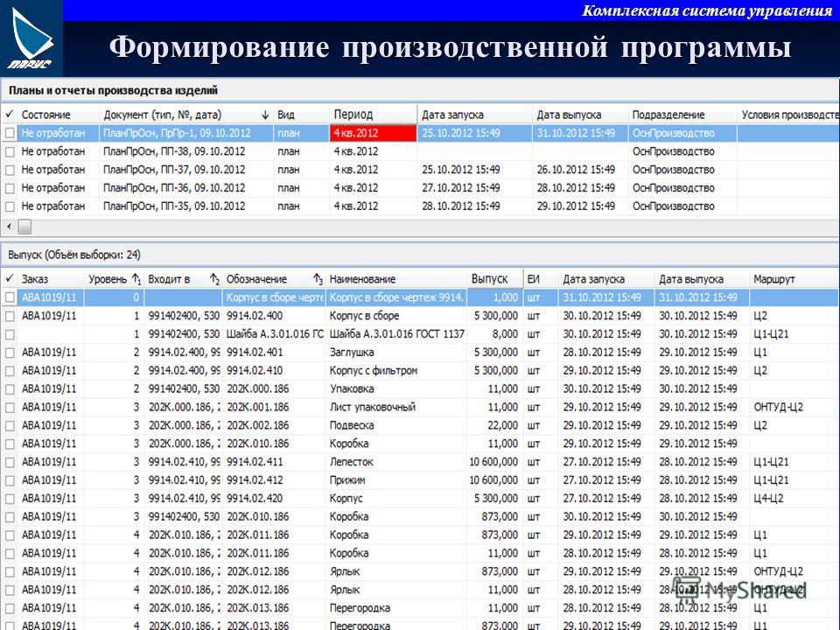Click designation 9914.02.420
The image size is (840, 630).
click(255, 498)
